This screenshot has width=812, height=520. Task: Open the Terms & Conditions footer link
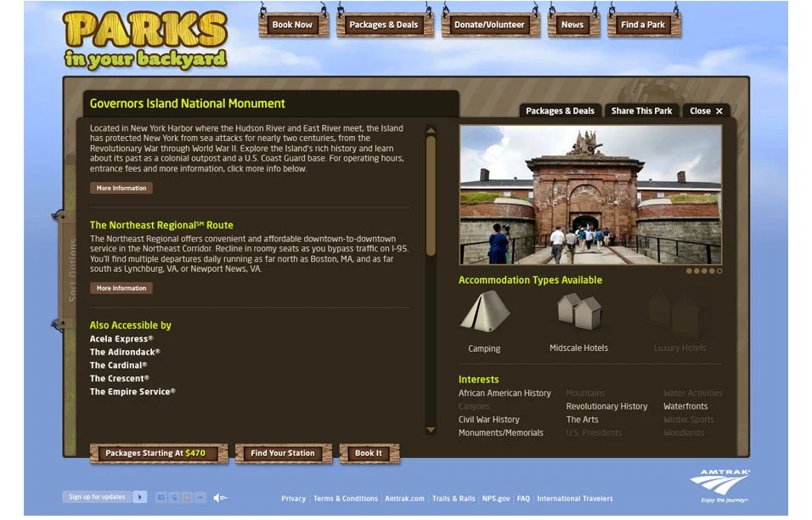pyautogui.click(x=346, y=499)
